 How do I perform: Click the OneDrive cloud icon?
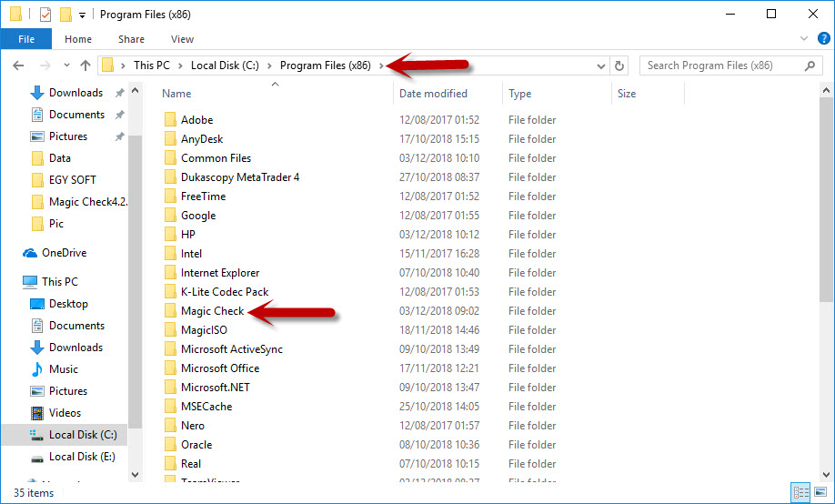30,253
